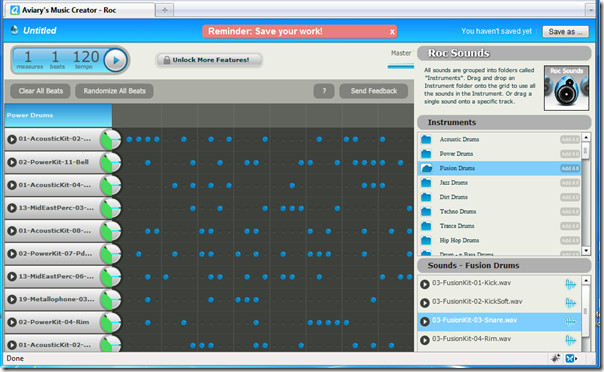604x372 pixels.
Task: Toggle first active beat in 02-PowerKit-11-Bell row
Action: (x=148, y=163)
